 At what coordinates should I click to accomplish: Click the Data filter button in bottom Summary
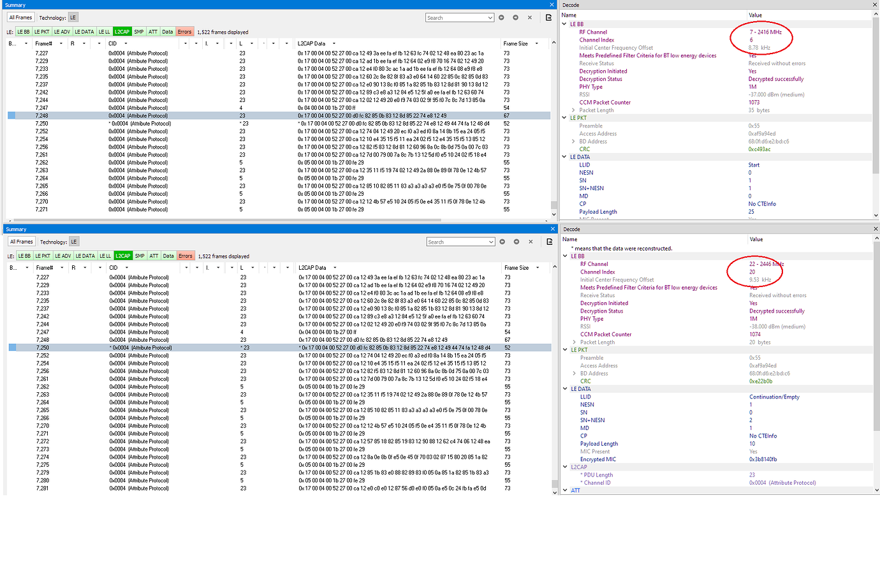point(168,255)
